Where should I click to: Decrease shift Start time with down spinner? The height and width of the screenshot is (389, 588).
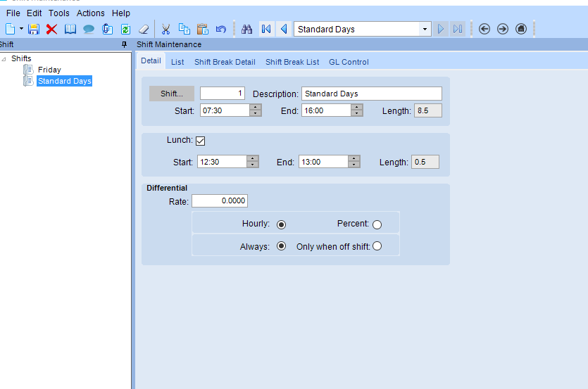pos(256,113)
